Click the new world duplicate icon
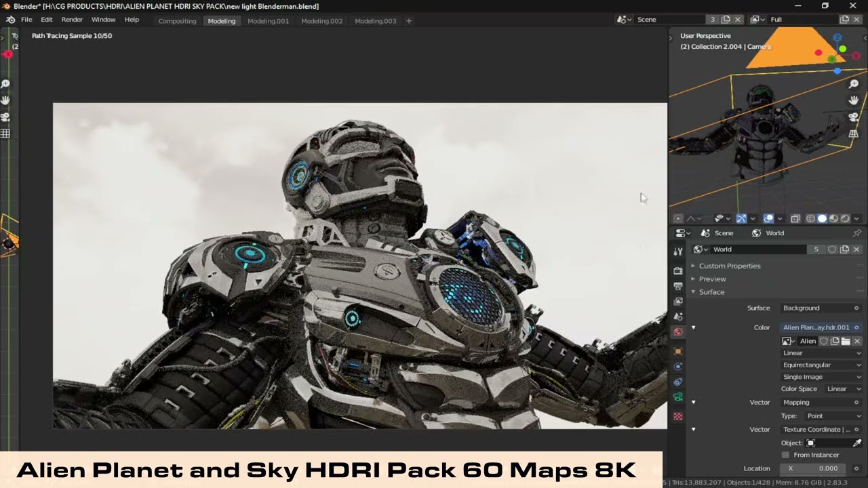This screenshot has height=488, width=868. click(844, 249)
